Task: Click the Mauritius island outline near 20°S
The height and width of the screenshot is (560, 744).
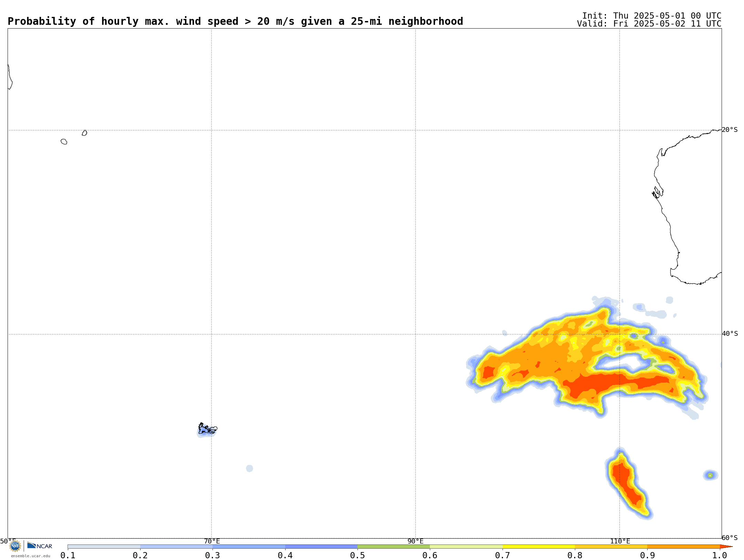Action: 84,133
